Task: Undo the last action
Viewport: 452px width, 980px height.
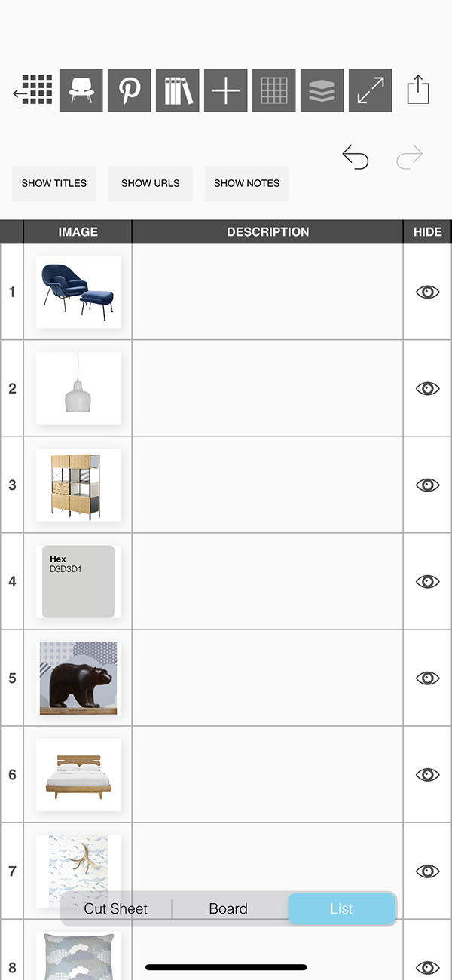Action: (x=356, y=157)
